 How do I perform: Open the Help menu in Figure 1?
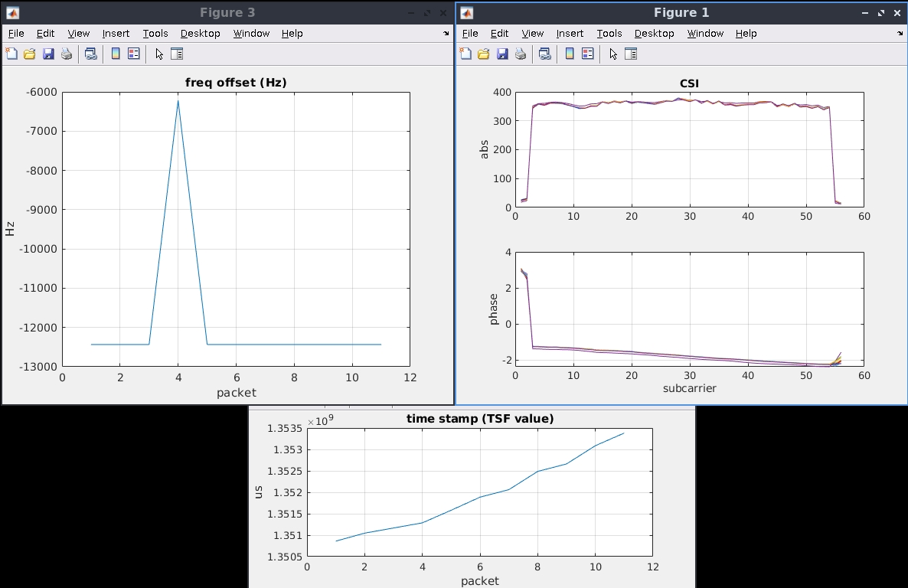[746, 34]
